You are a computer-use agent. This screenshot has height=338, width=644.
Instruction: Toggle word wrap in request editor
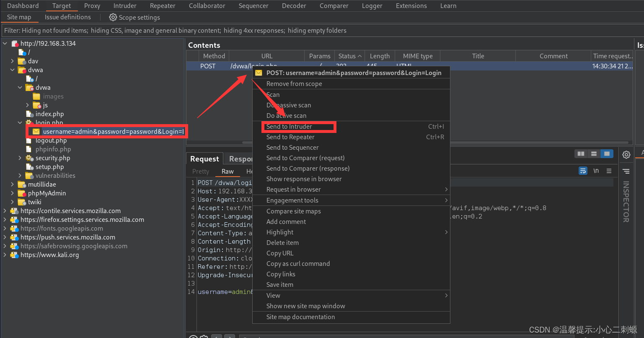(x=583, y=171)
